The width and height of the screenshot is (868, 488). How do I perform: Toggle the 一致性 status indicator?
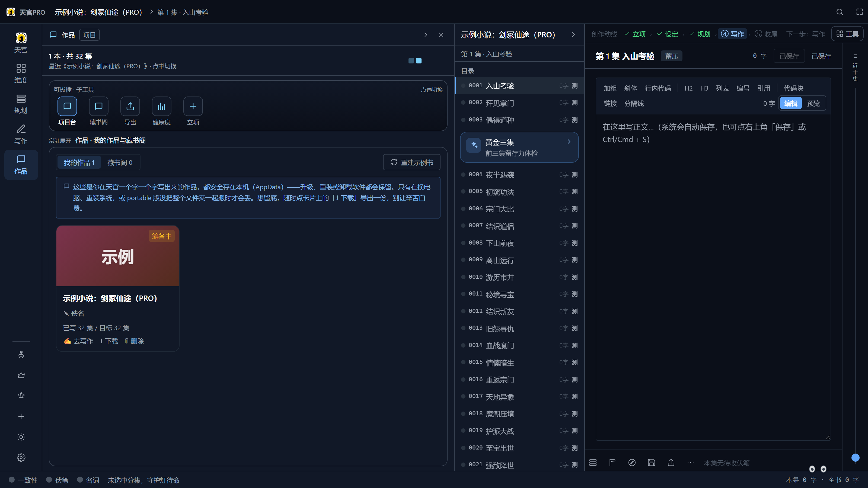23,480
